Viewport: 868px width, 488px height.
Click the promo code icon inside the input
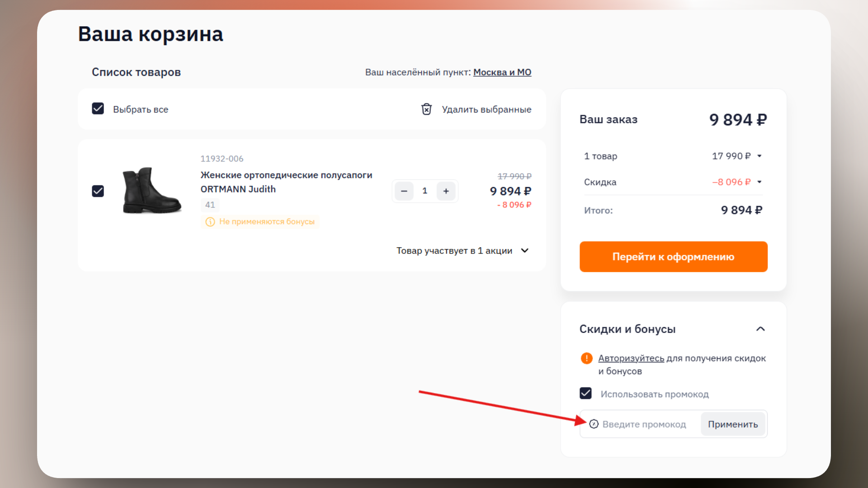pyautogui.click(x=594, y=424)
